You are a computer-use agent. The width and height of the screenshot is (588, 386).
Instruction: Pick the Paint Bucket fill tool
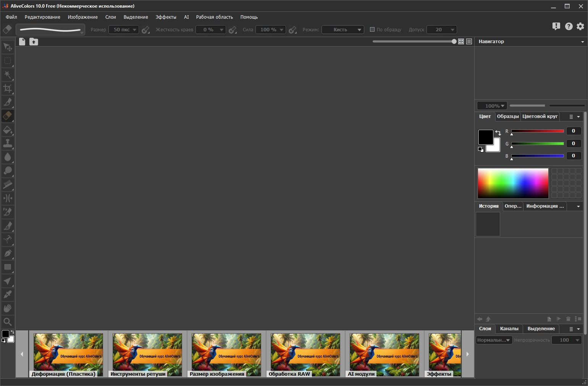pos(7,130)
